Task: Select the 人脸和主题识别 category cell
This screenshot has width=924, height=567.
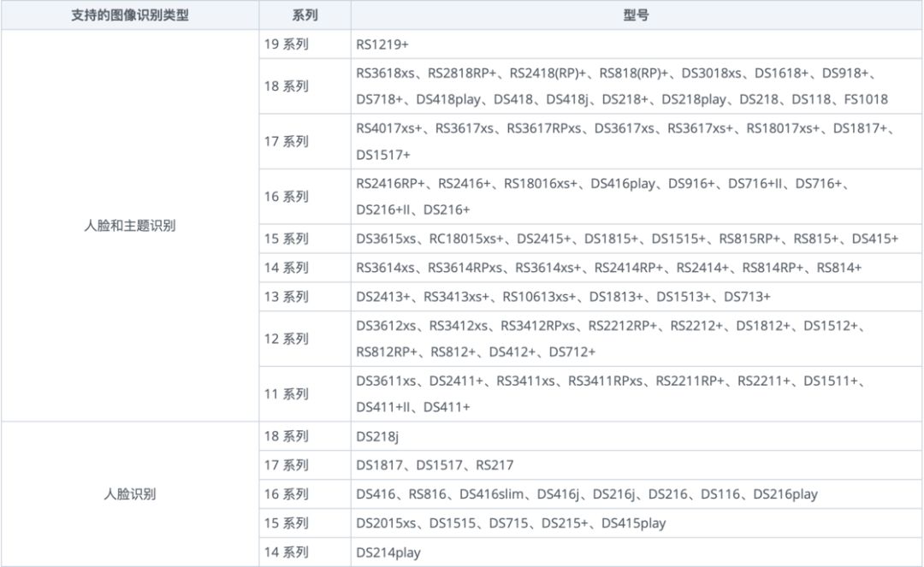Action: [130, 226]
